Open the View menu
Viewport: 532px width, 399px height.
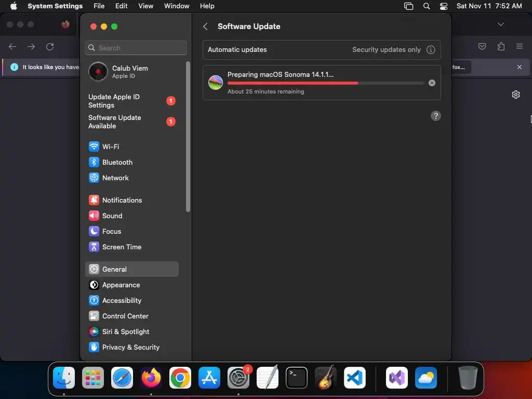coord(145,6)
